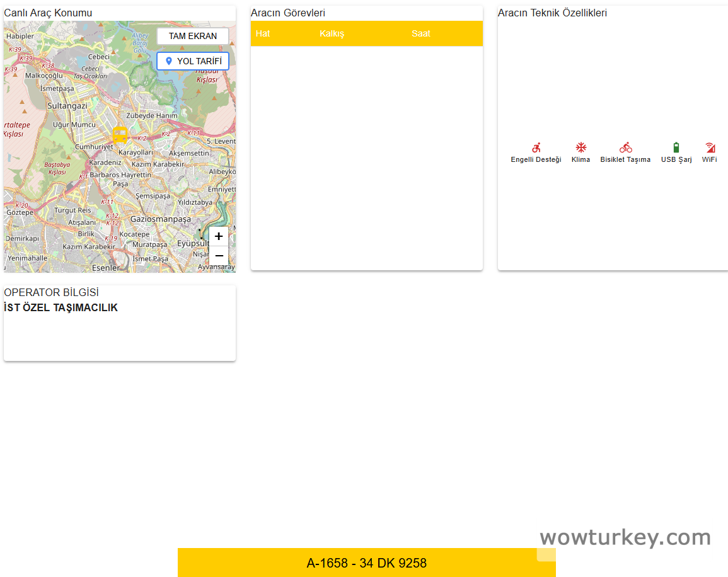The image size is (728, 577).
Task: Get directions with the YOL TARİFİ button
Action: 193,61
